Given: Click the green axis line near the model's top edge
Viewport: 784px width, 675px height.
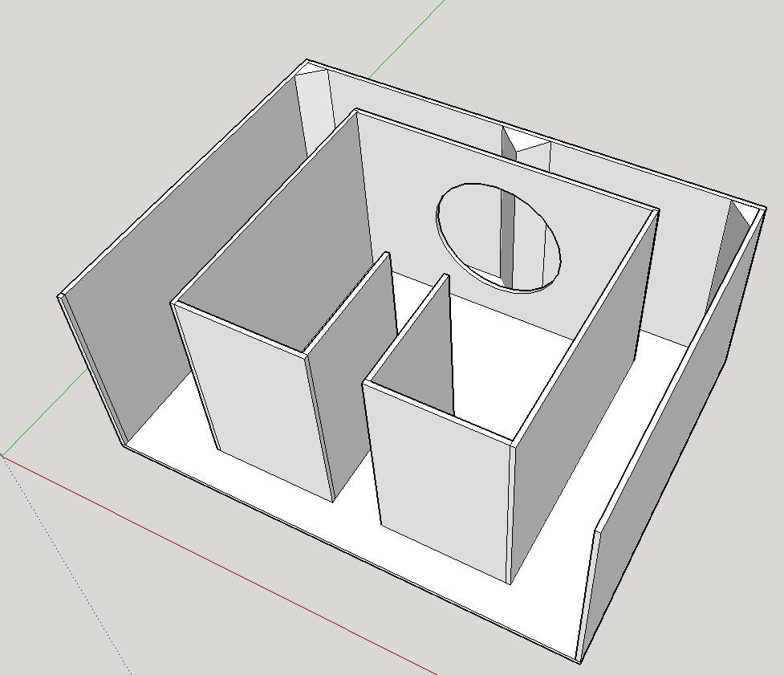Looking at the screenshot, I should tap(407, 39).
